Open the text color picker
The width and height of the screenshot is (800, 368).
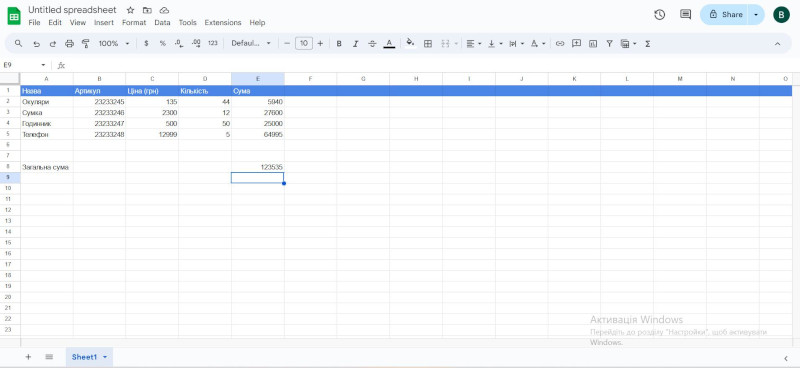[x=389, y=44]
